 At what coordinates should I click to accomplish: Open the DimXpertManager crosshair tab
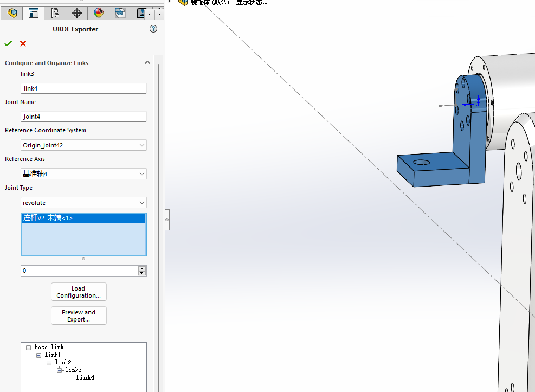(x=77, y=14)
